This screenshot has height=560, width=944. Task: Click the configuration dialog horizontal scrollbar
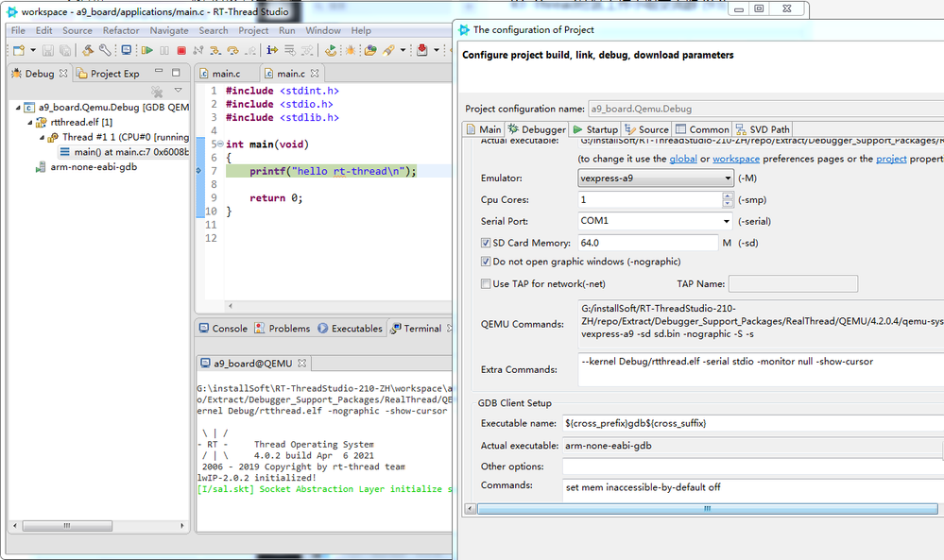708,509
